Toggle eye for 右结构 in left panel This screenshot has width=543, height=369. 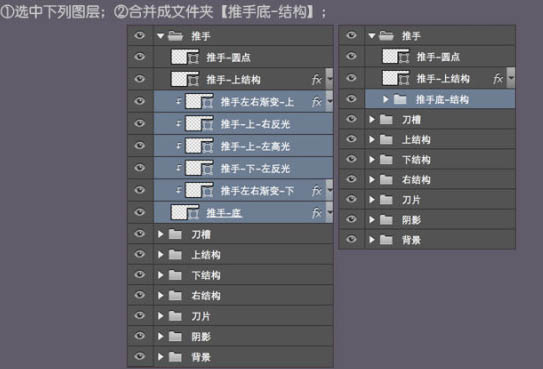pos(140,295)
